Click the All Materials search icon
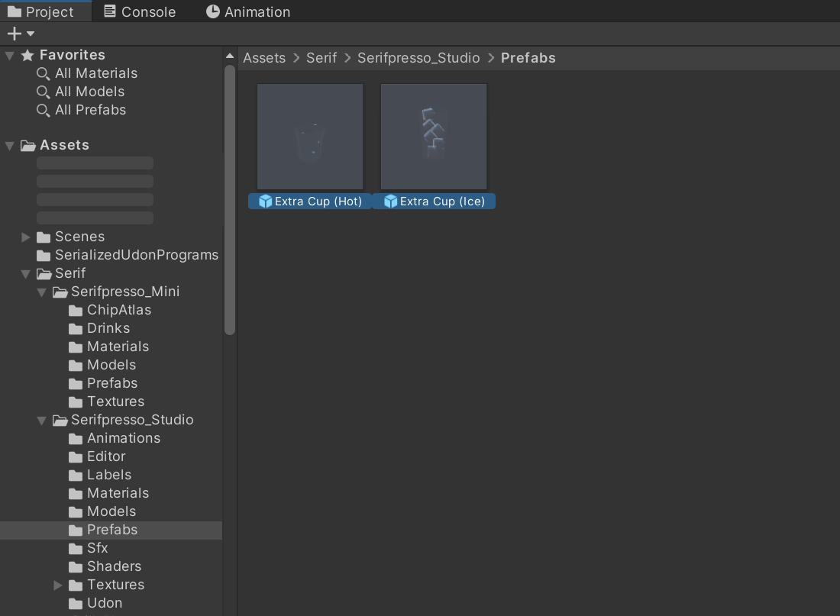This screenshot has width=840, height=616. point(43,73)
